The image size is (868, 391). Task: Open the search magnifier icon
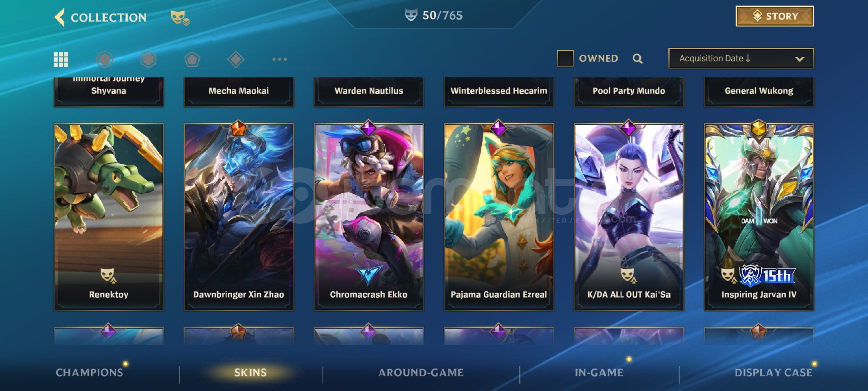coord(638,59)
